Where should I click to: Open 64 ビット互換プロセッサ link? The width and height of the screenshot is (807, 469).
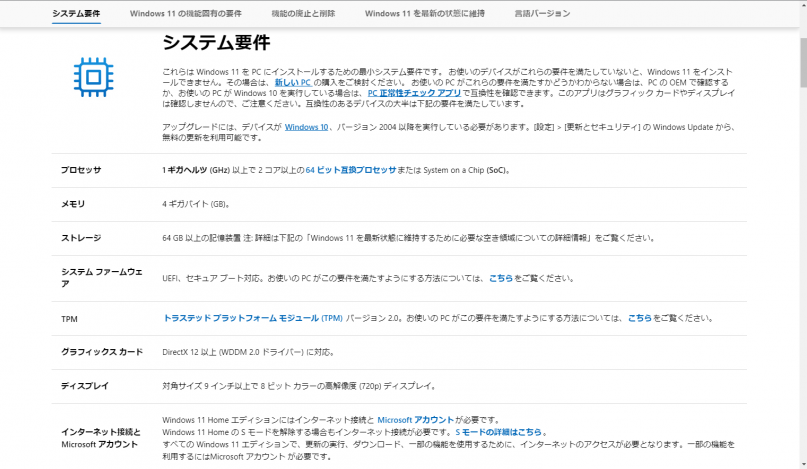[351, 170]
